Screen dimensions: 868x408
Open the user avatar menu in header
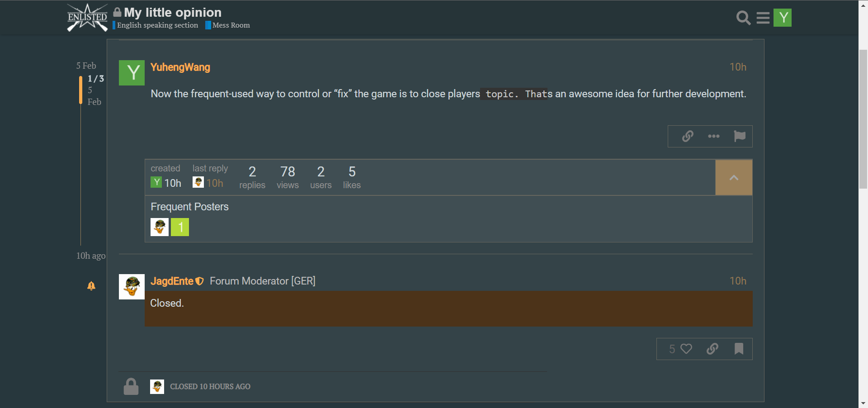coord(783,18)
